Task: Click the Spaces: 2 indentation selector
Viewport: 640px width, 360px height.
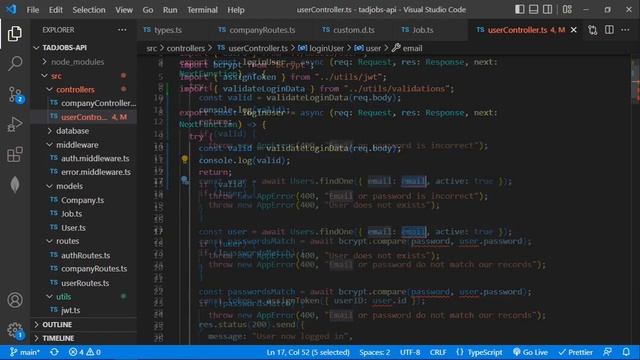Action: tap(375, 352)
